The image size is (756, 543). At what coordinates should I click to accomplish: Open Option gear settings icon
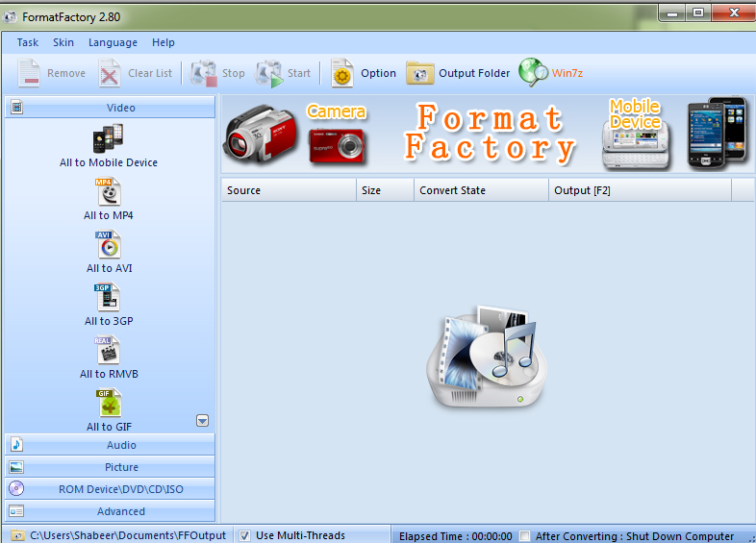(x=342, y=73)
